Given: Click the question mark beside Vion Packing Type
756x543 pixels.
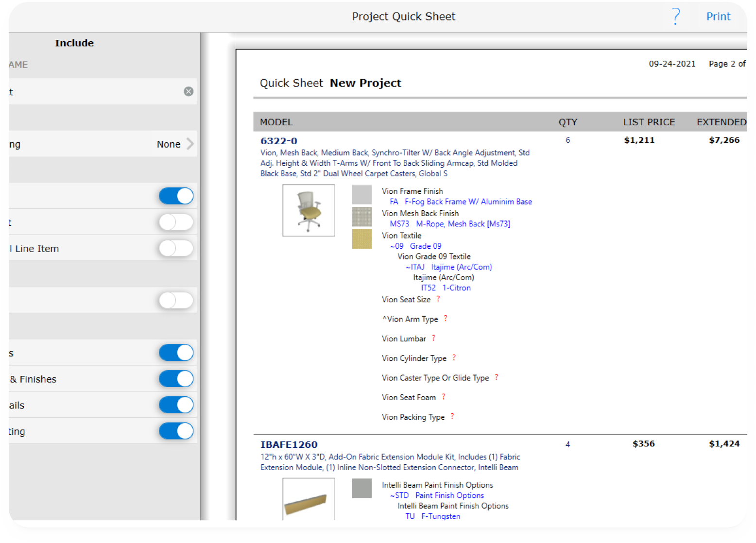Looking at the screenshot, I should tap(452, 416).
